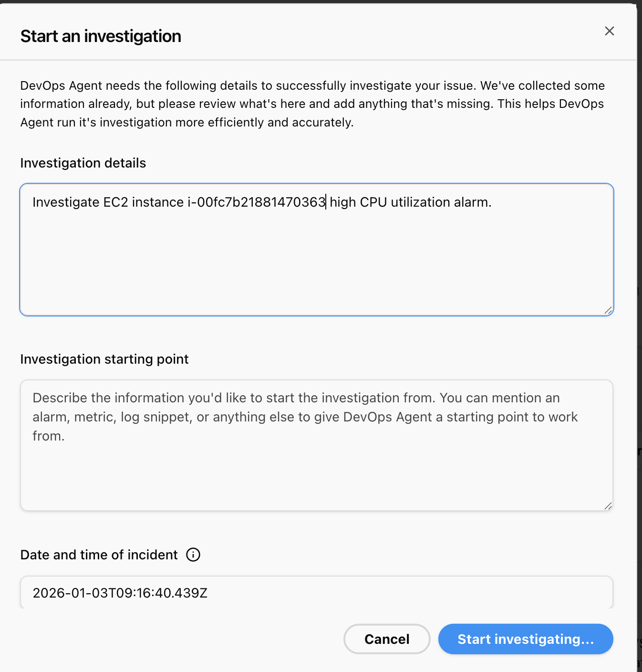Click the "Start an investigation" heading
The width and height of the screenshot is (642, 672).
101,36
